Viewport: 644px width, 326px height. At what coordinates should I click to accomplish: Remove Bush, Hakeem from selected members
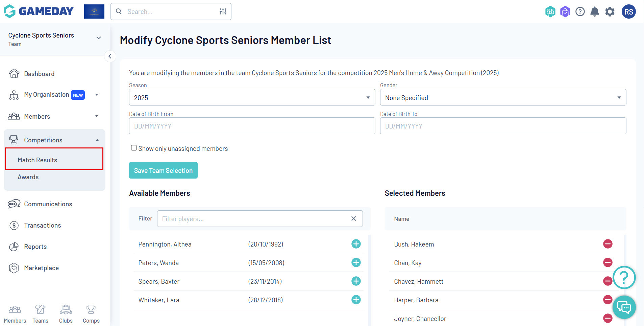tap(608, 244)
